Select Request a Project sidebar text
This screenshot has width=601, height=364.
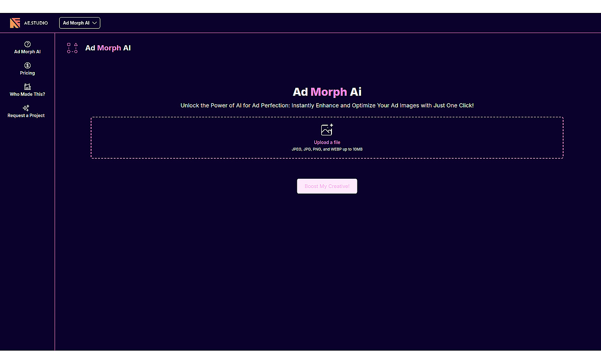point(26,115)
